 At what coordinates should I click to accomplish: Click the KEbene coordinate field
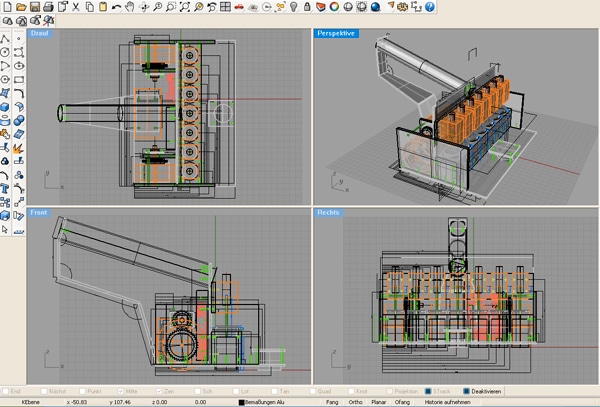pyautogui.click(x=31, y=402)
